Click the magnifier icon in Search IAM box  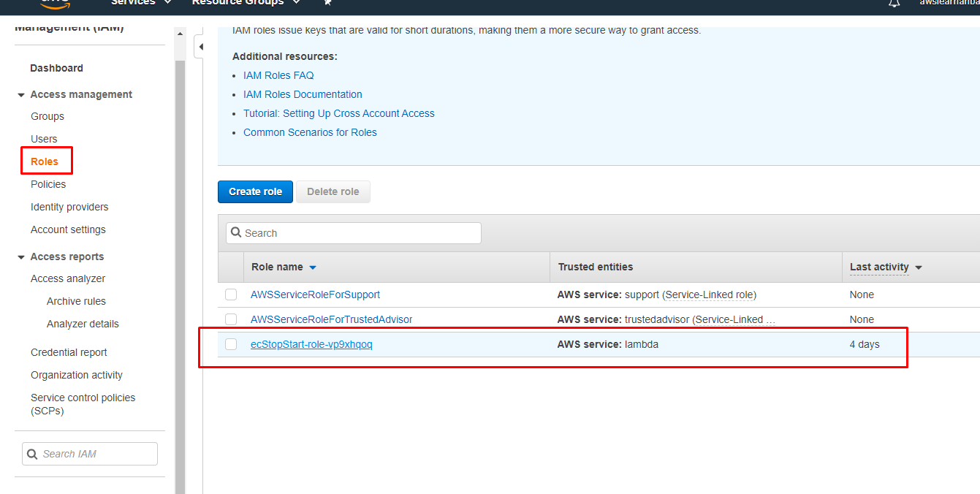click(x=32, y=454)
